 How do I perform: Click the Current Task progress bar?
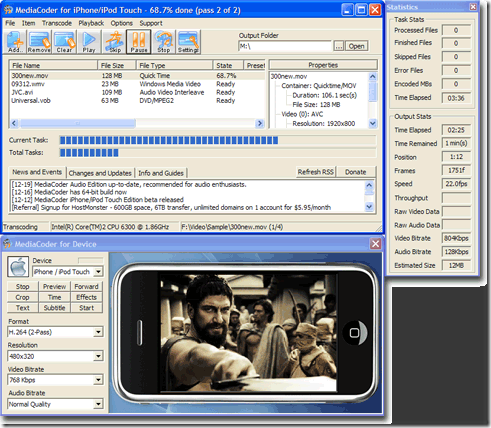(218, 140)
